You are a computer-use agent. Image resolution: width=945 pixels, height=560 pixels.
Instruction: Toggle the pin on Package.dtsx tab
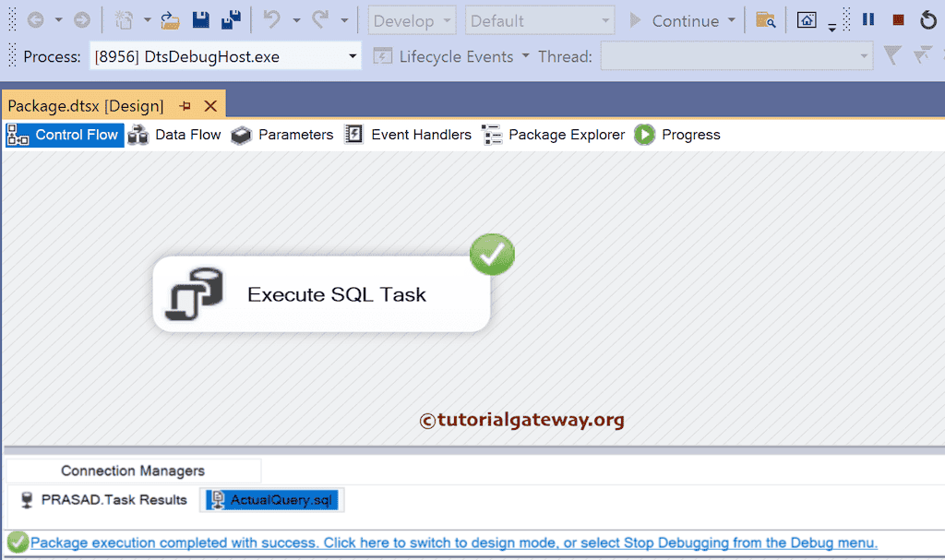tap(184, 105)
